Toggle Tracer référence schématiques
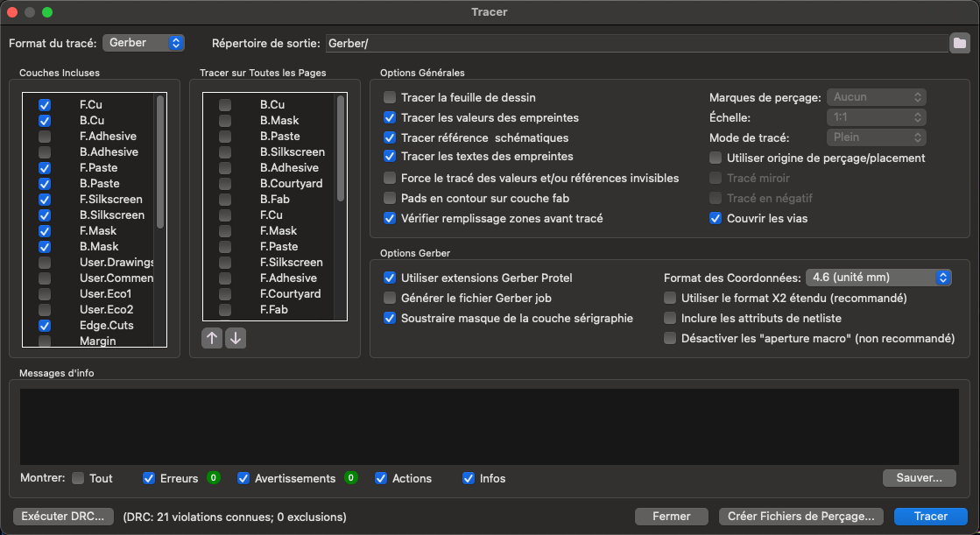Viewport: 980px width, 535px height. click(390, 137)
